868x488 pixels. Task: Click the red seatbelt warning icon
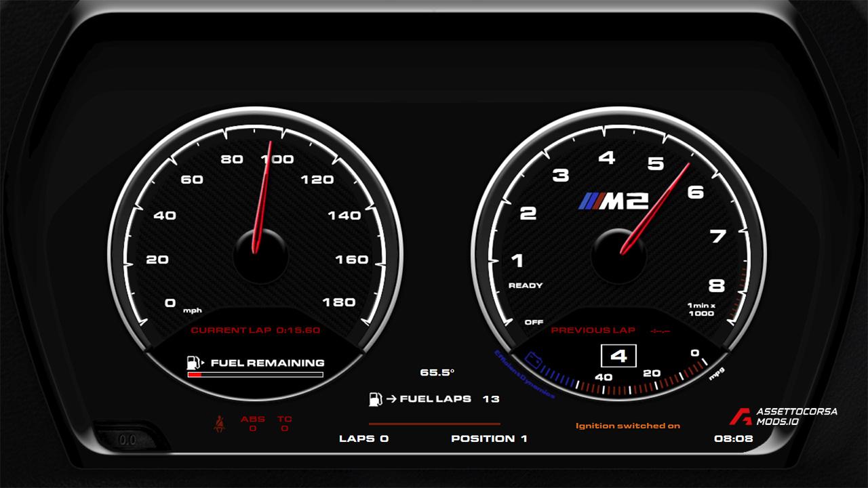click(220, 425)
